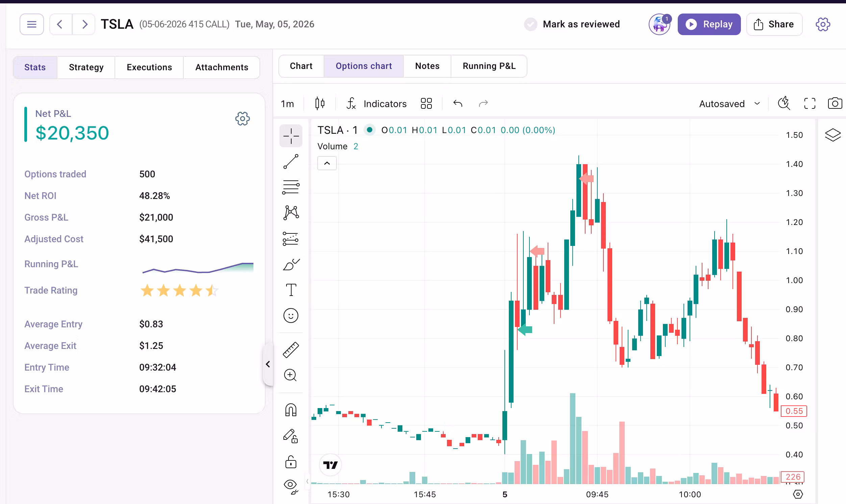Select the ruler measure tool

(x=291, y=350)
